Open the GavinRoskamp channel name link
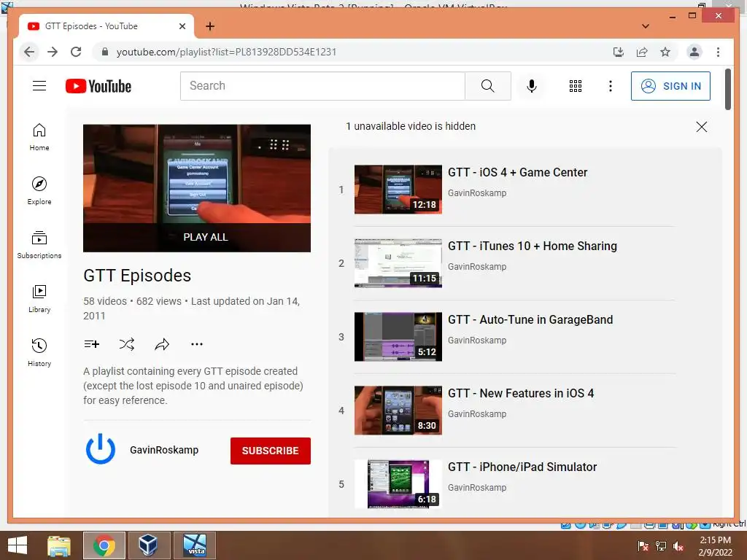The image size is (747, 560). [164, 450]
